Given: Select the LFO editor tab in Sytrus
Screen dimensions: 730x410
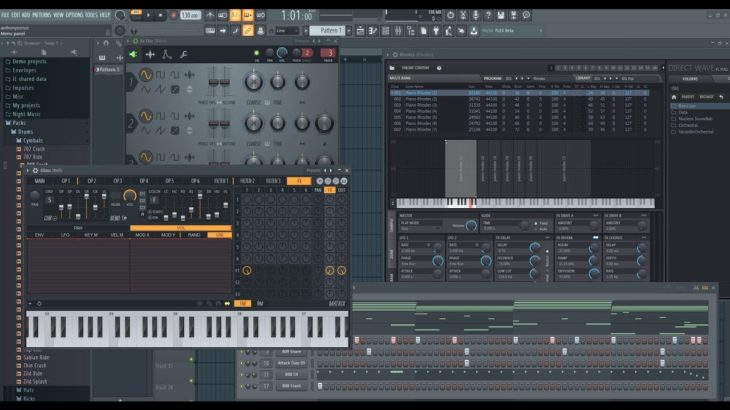Looking at the screenshot, I should tap(65, 235).
